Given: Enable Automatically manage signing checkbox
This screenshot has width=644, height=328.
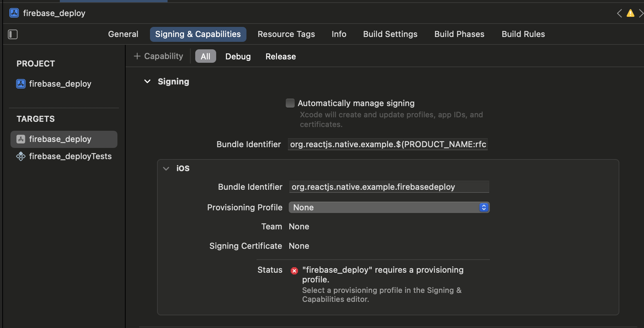Looking at the screenshot, I should pos(290,103).
